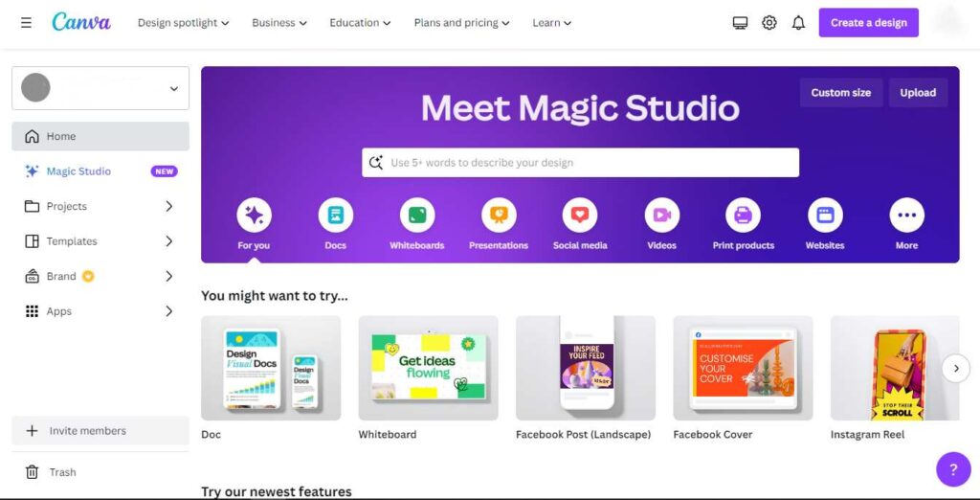The height and width of the screenshot is (500, 980).
Task: Click the Create a design button
Action: pos(869,23)
